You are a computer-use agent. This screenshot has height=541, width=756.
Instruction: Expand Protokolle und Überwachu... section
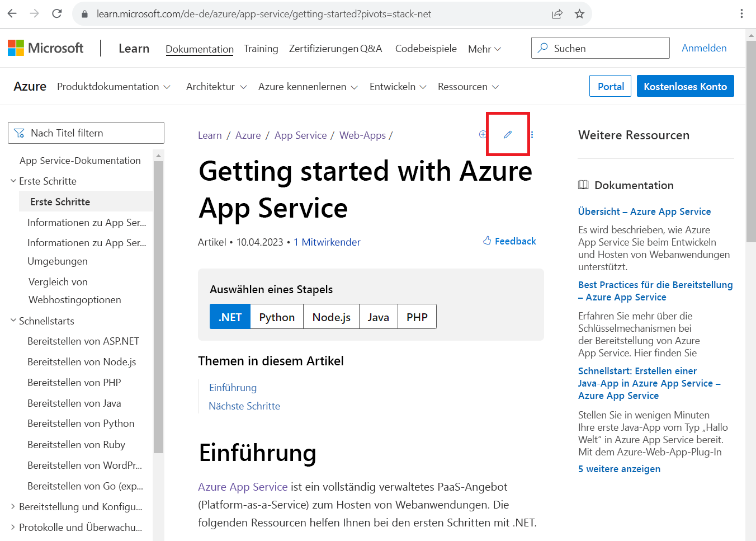(x=13, y=527)
